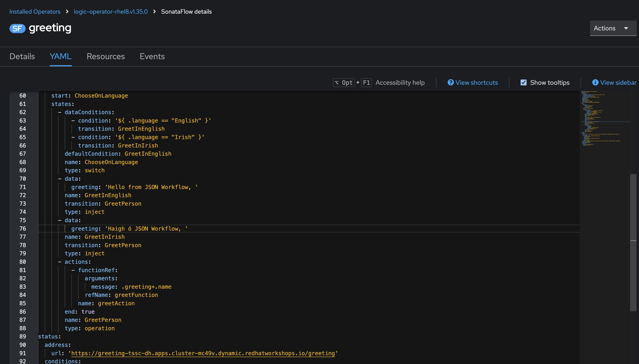Switch to the Details tab
Viewport: 639px width, 364px height.
[22, 56]
